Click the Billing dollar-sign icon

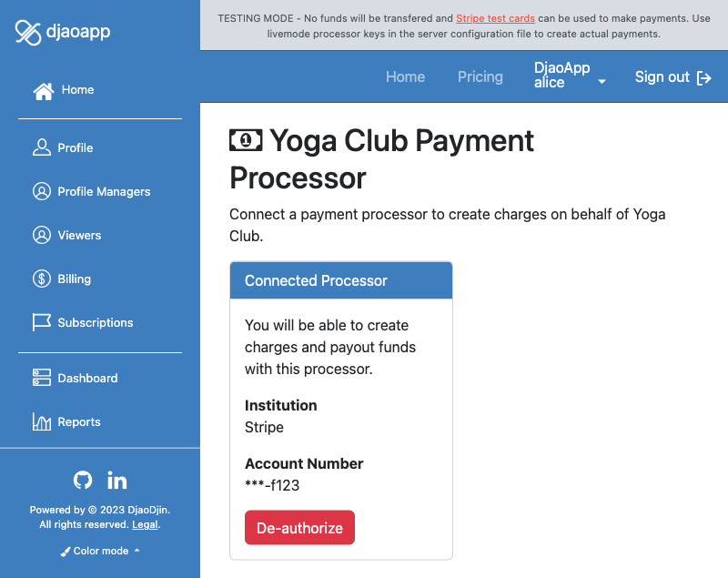tap(41, 279)
